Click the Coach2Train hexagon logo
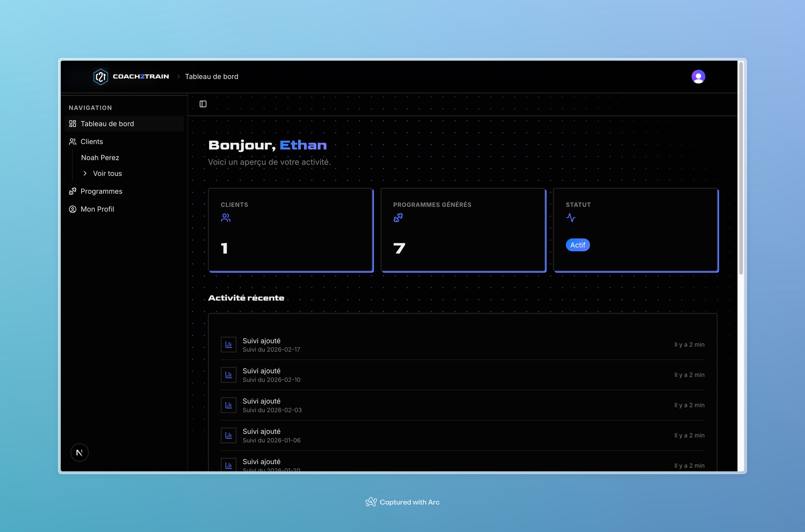This screenshot has height=532, width=805. point(101,77)
